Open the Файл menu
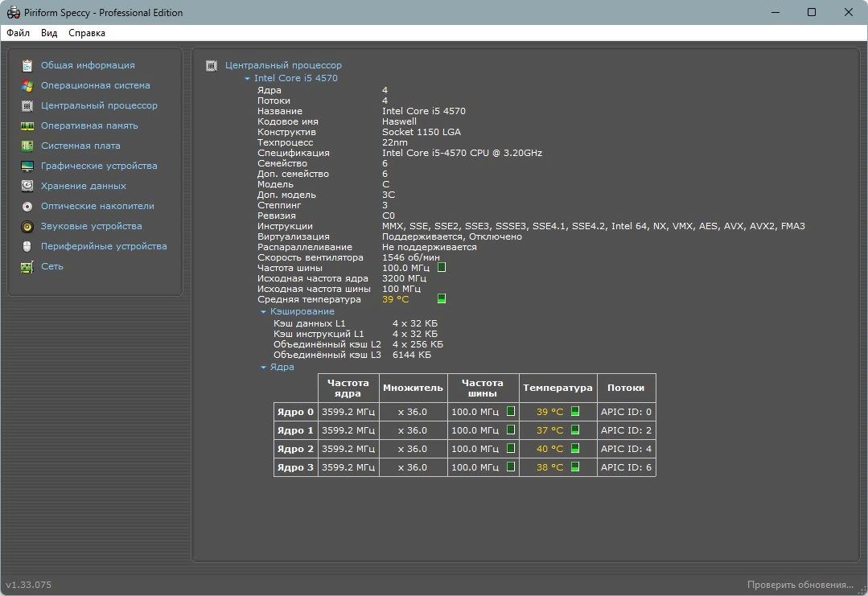Screen dimensions: 868x596 [x=19, y=33]
